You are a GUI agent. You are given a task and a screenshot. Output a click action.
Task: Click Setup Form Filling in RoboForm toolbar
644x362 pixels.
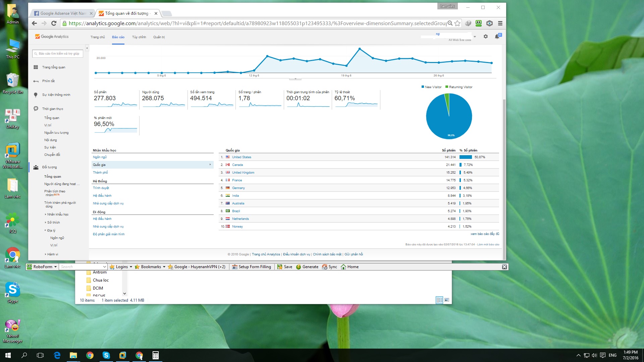point(251,267)
